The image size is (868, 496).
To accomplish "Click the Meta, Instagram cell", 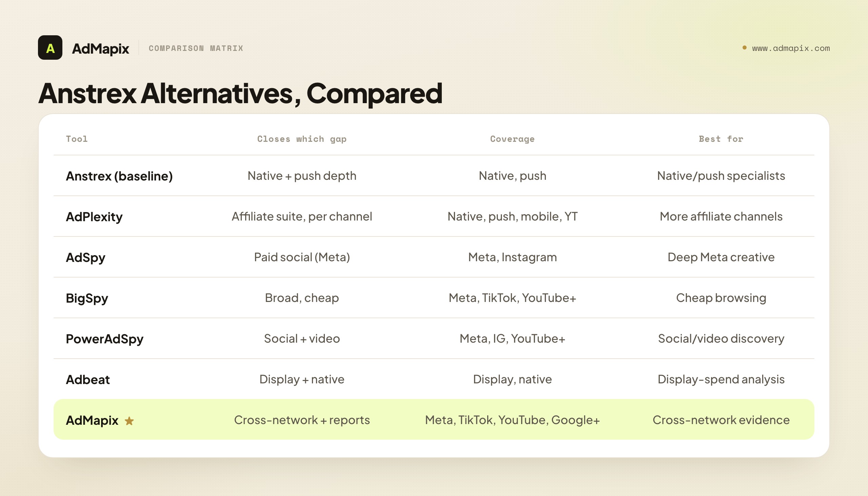I will click(512, 257).
